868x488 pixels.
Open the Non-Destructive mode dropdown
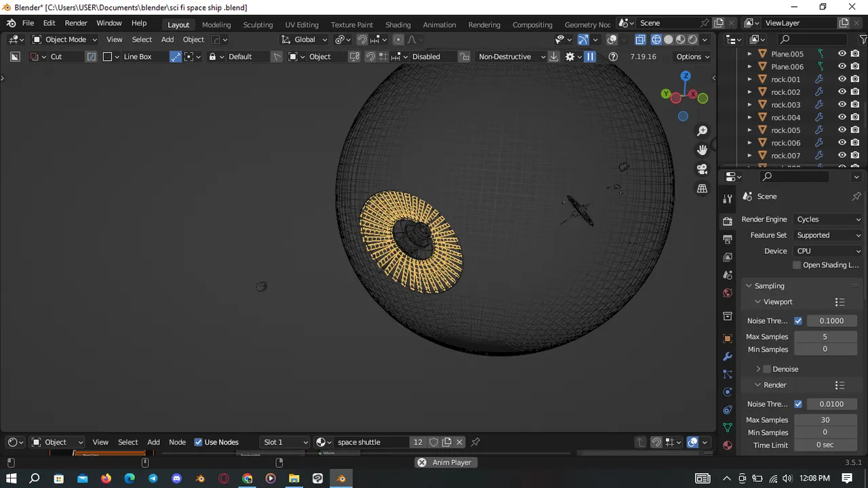coord(511,56)
